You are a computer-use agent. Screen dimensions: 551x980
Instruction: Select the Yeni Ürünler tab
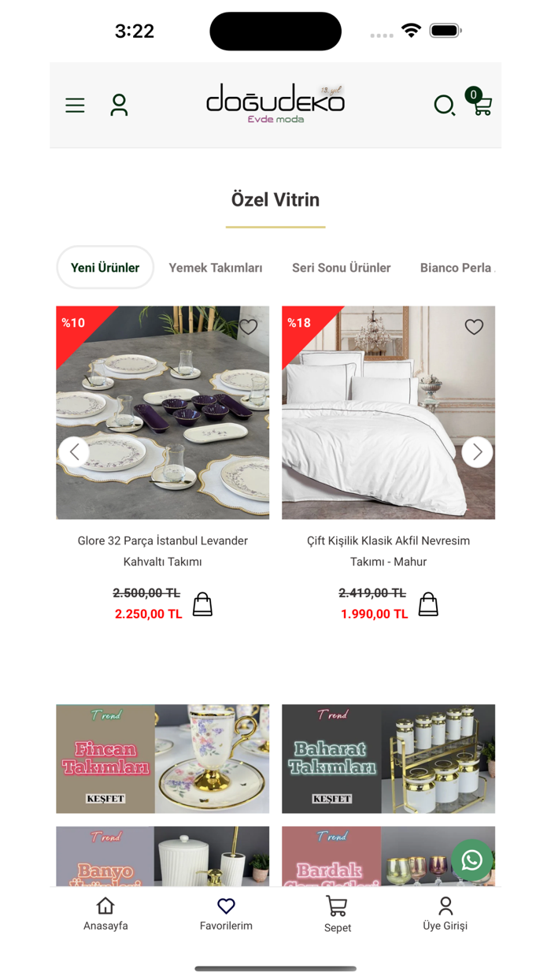point(105,268)
